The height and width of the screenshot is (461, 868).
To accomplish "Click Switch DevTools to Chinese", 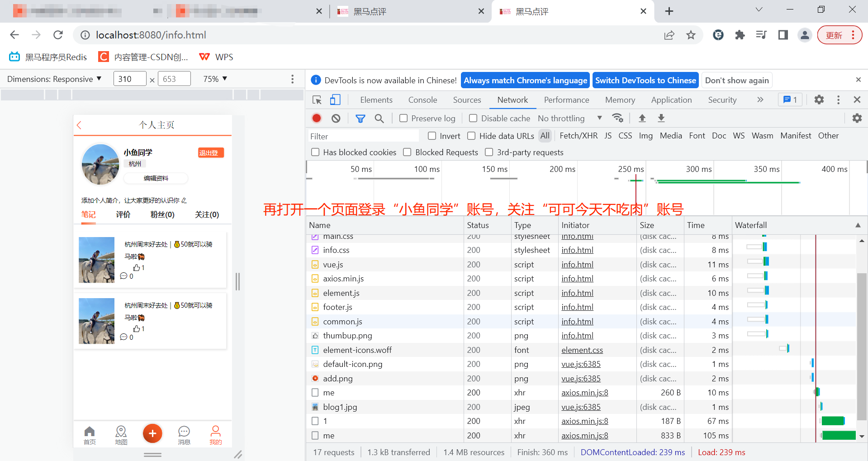I will point(645,80).
